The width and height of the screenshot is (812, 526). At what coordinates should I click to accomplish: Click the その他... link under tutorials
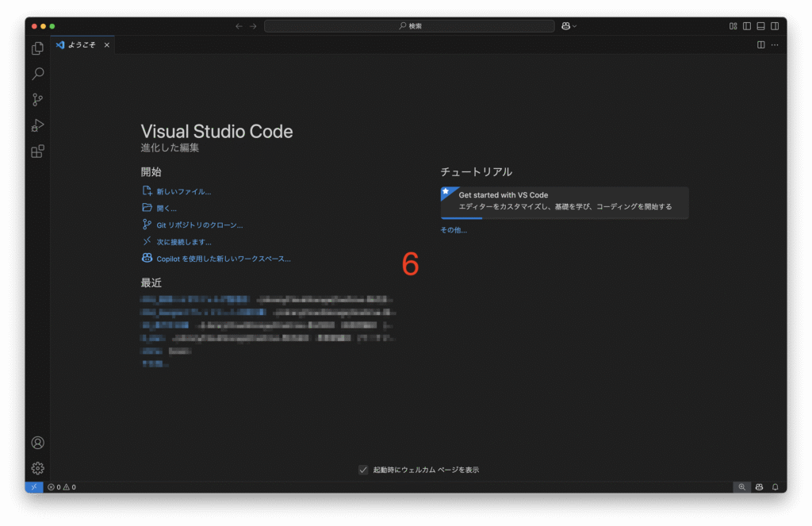(x=454, y=230)
